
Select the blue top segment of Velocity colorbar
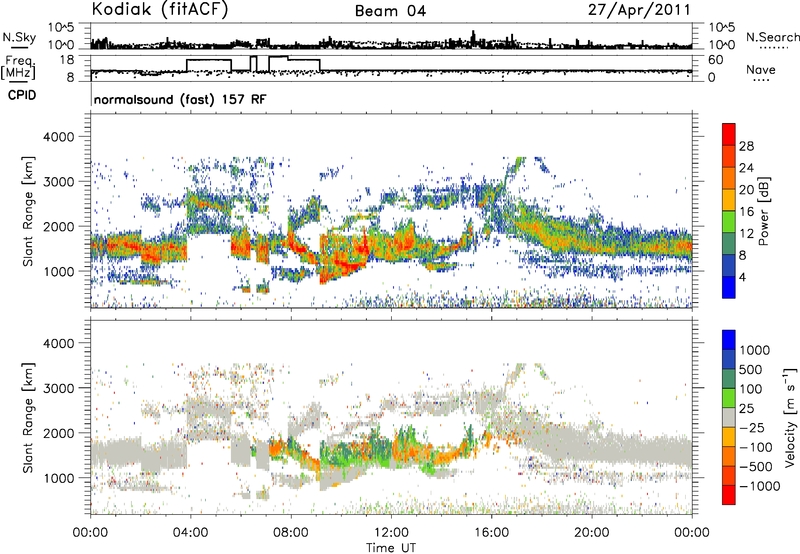[729, 340]
